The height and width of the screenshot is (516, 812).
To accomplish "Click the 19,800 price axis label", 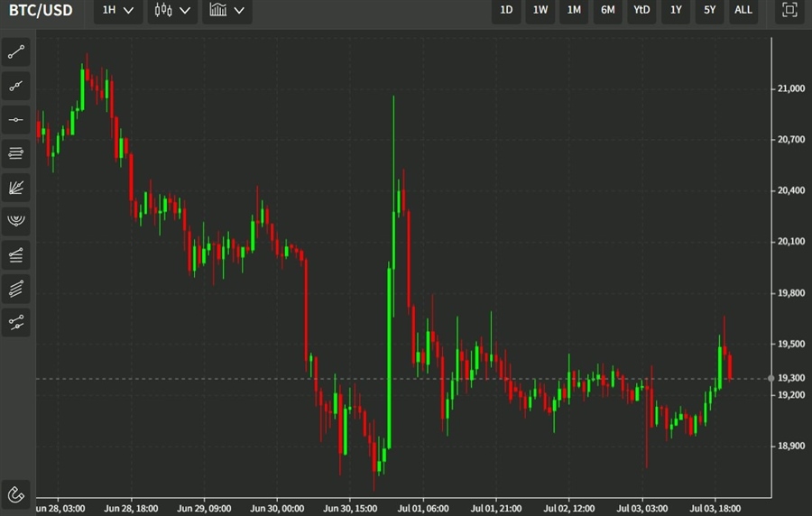I will click(x=791, y=293).
